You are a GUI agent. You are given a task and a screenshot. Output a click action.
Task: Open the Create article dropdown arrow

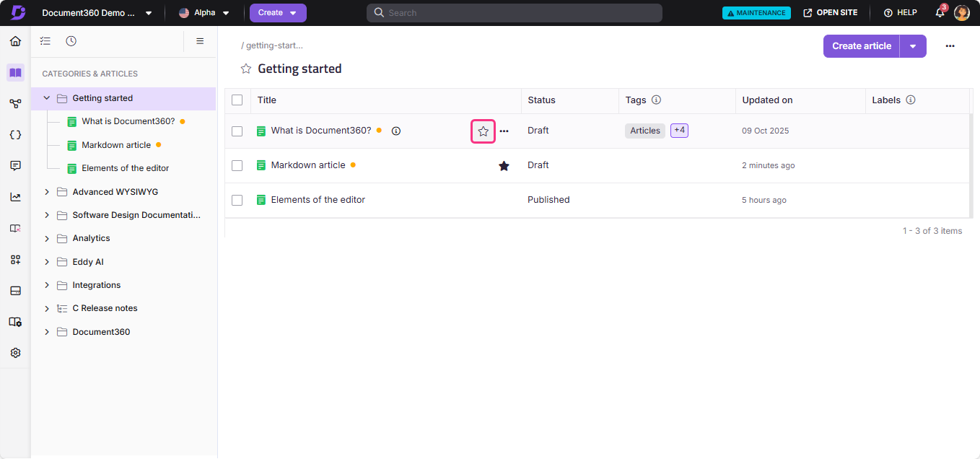pos(913,46)
